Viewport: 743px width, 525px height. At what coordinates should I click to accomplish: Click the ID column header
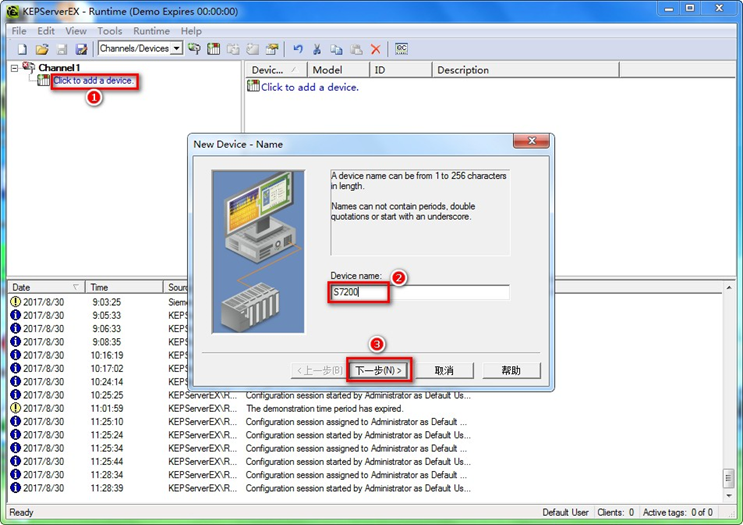[x=400, y=70]
